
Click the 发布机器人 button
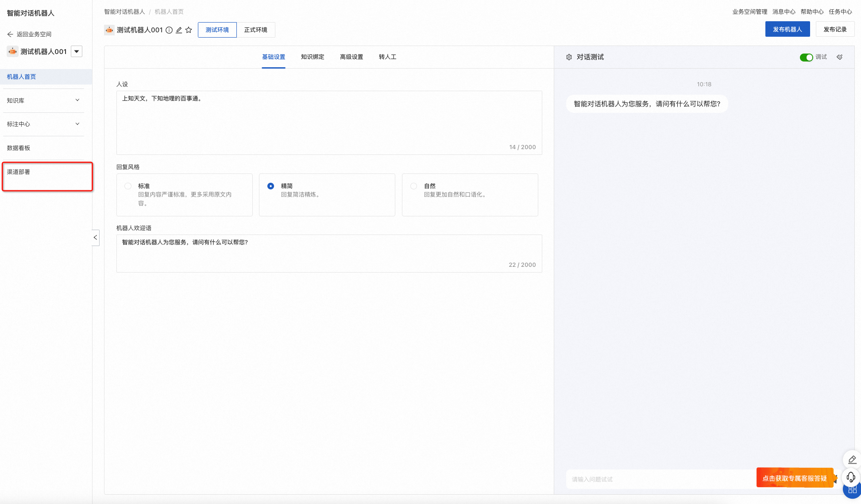788,29
